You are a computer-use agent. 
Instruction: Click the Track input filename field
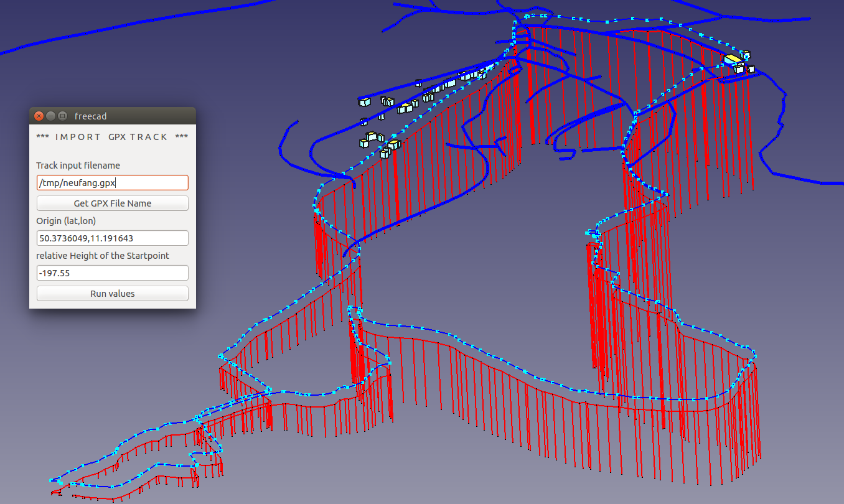[x=112, y=183]
